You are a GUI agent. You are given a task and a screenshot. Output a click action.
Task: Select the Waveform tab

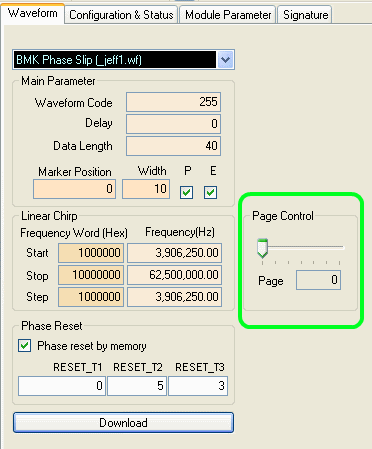point(33,13)
